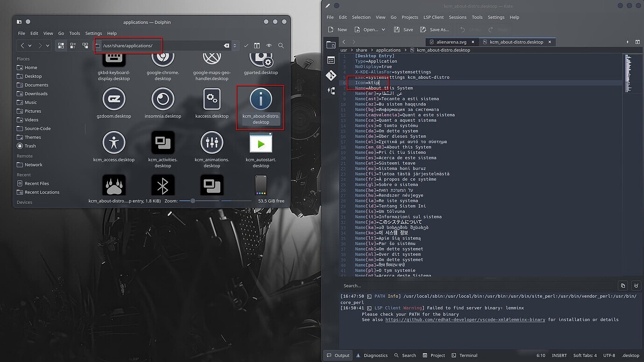Open Dolphin back-history dropdown arrow
The height and width of the screenshot is (362, 644).
(x=30, y=46)
